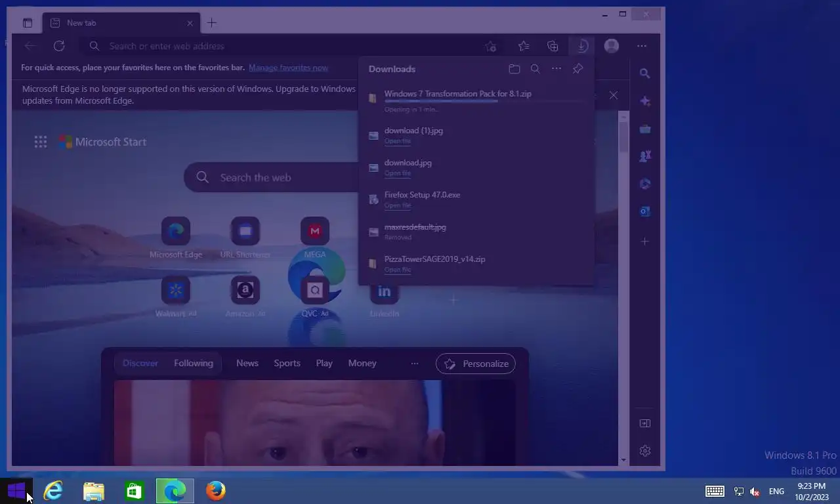Open sidebar Tools briefcase icon
Screen dimensions: 840x504
(645, 129)
